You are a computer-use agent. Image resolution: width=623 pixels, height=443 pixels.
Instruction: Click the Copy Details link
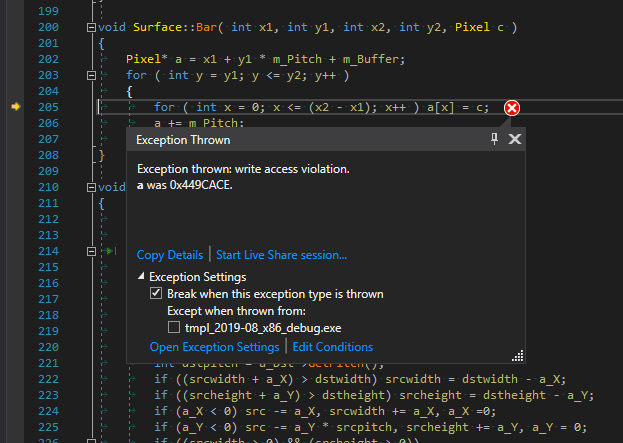(x=170, y=255)
